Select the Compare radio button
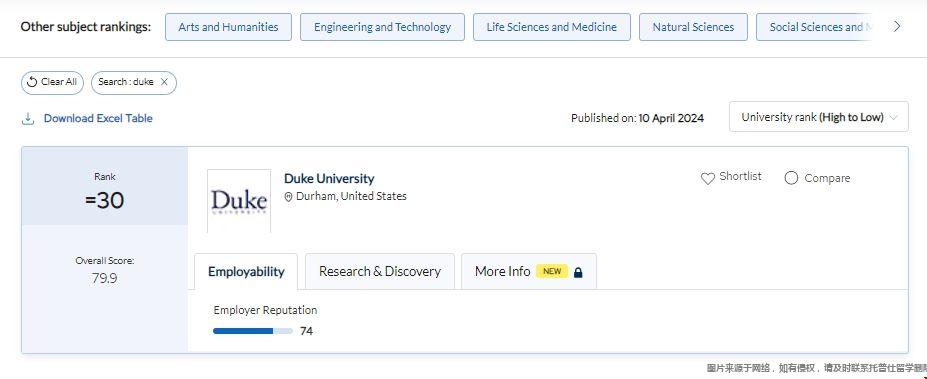This screenshot has height=379, width=927. 791,178
